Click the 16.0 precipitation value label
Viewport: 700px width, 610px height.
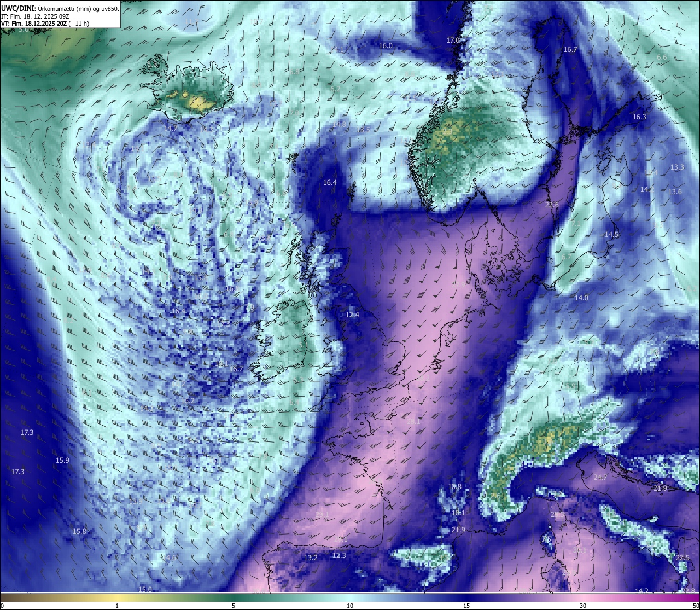386,46
